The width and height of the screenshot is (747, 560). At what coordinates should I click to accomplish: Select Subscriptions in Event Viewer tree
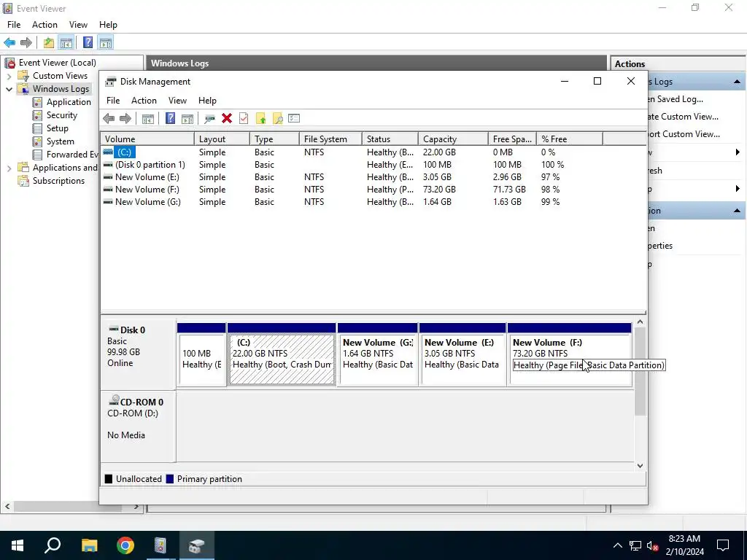point(58,181)
